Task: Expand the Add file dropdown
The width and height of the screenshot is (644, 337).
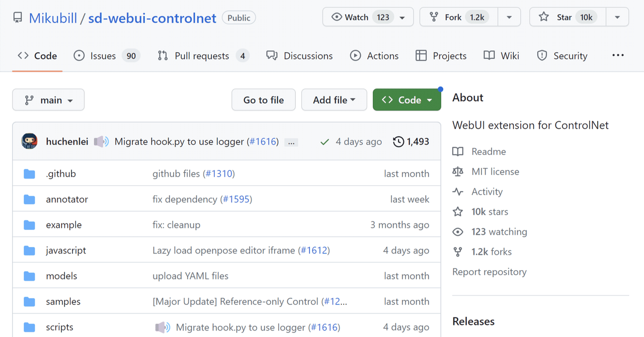Action: (x=334, y=100)
